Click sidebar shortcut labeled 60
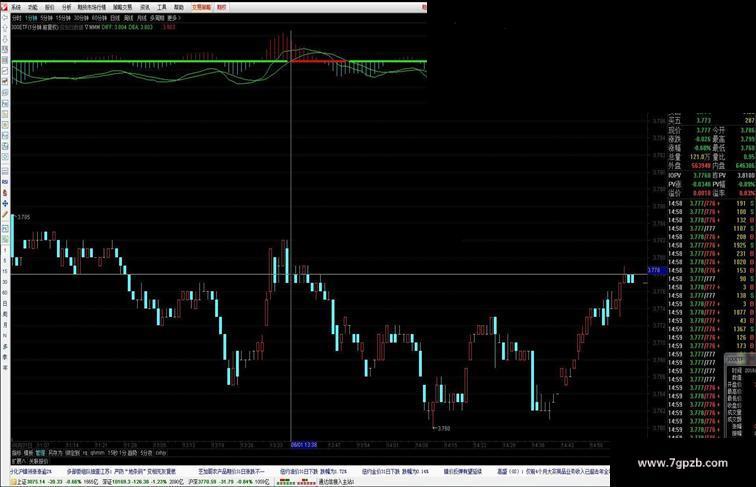The height and width of the screenshot is (487, 756). point(5,293)
